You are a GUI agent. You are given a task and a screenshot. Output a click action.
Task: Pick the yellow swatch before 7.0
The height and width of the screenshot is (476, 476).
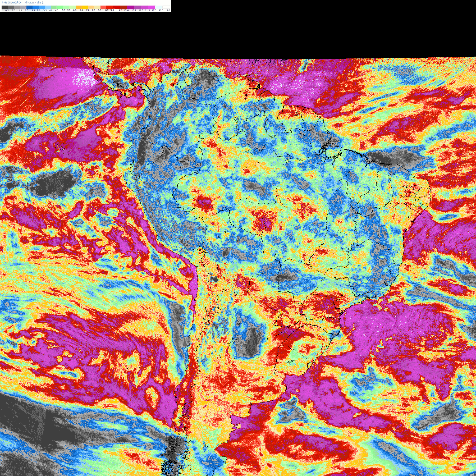point(85,7)
